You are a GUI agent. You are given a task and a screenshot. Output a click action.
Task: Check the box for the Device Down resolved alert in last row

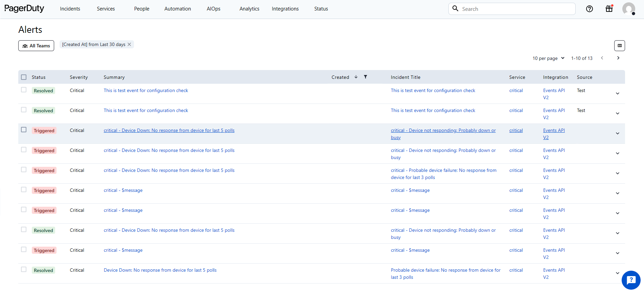point(24,269)
